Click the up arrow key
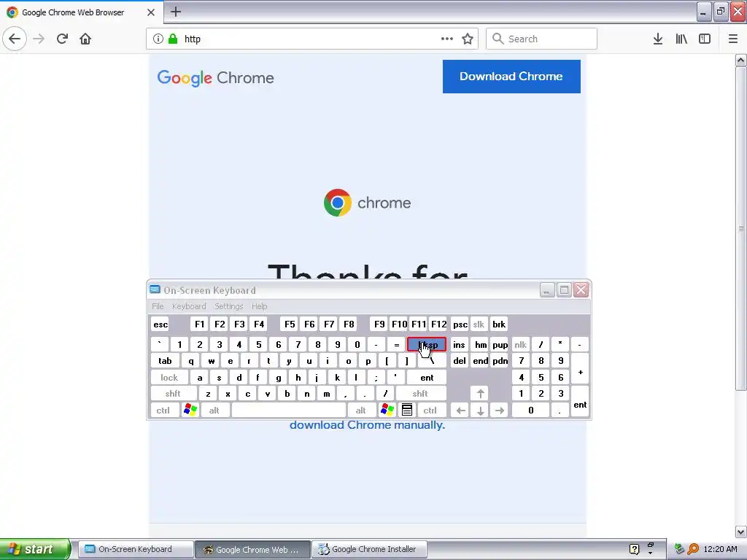 click(480, 394)
